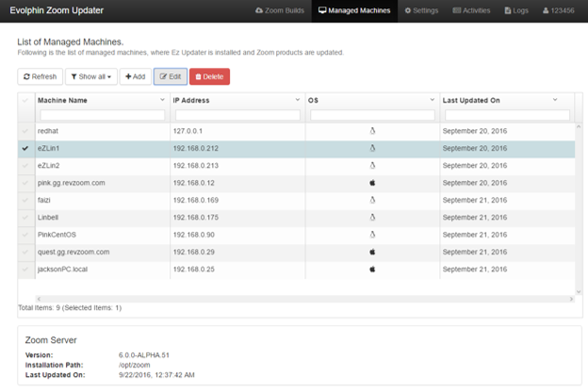Focus the Machine Name filter field
This screenshot has width=588, height=392.
tap(103, 115)
